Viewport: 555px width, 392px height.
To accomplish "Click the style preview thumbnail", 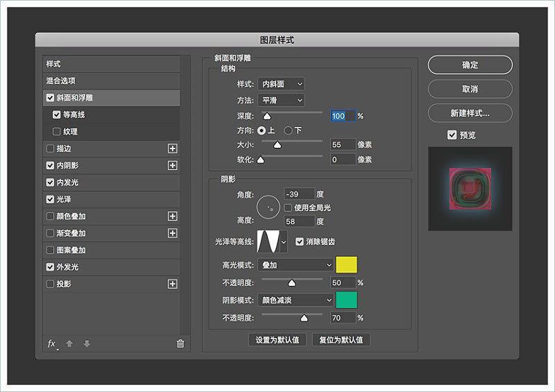I will pyautogui.click(x=470, y=189).
